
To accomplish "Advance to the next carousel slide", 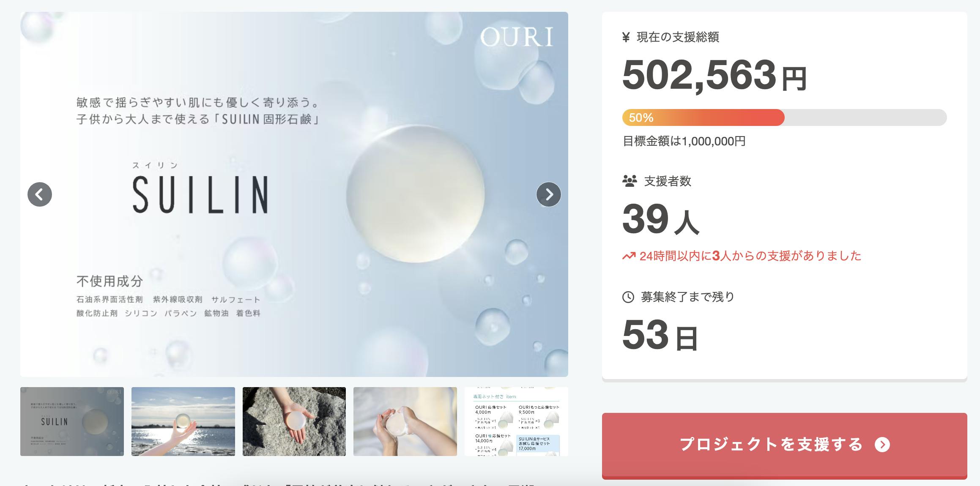I will point(549,194).
